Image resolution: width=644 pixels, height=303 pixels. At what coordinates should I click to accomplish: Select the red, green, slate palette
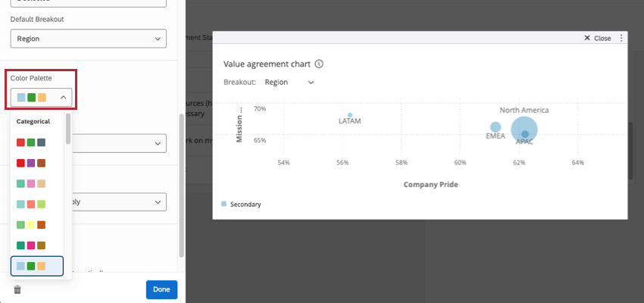pos(31,142)
